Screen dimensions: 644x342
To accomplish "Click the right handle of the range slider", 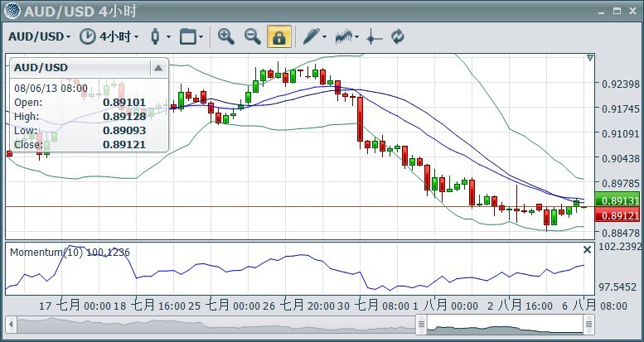I will point(589,325).
